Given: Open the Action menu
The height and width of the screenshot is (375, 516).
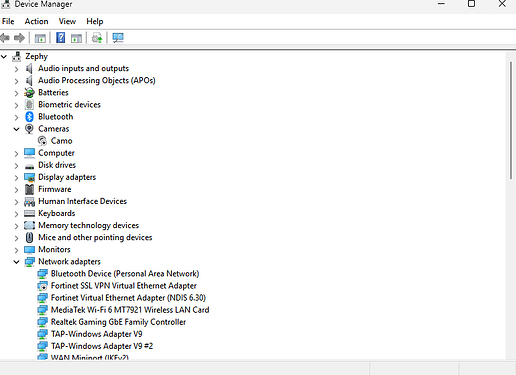Looking at the screenshot, I should pos(36,22).
